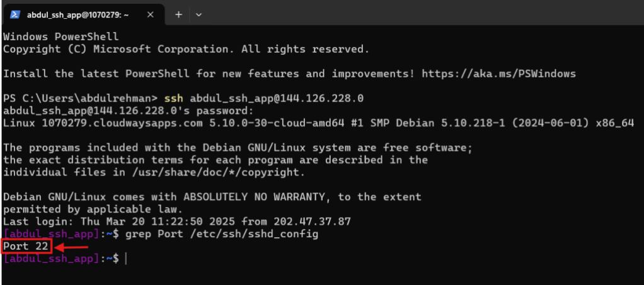Click the highlighted Port 22 output
This screenshot has height=285, width=644.
26,246
